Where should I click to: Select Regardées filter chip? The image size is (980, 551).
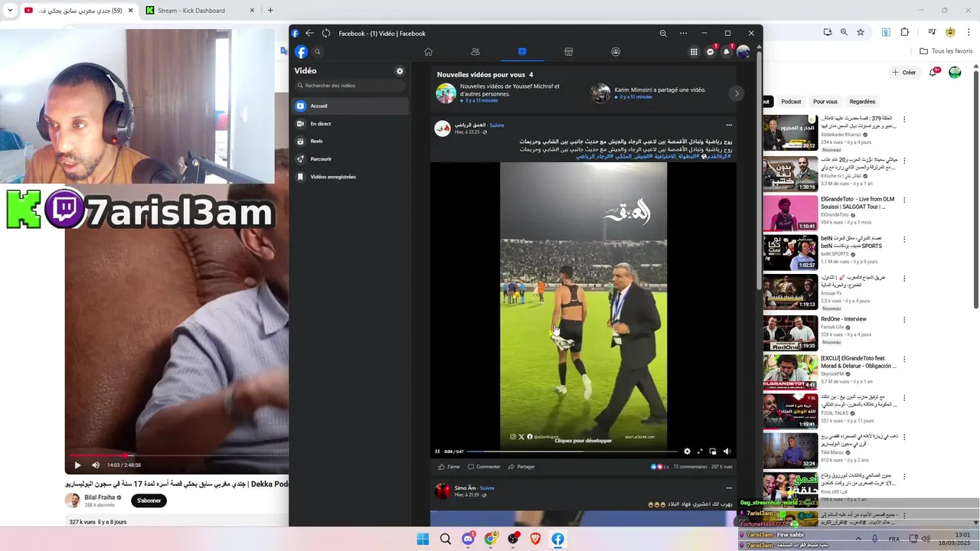click(862, 101)
